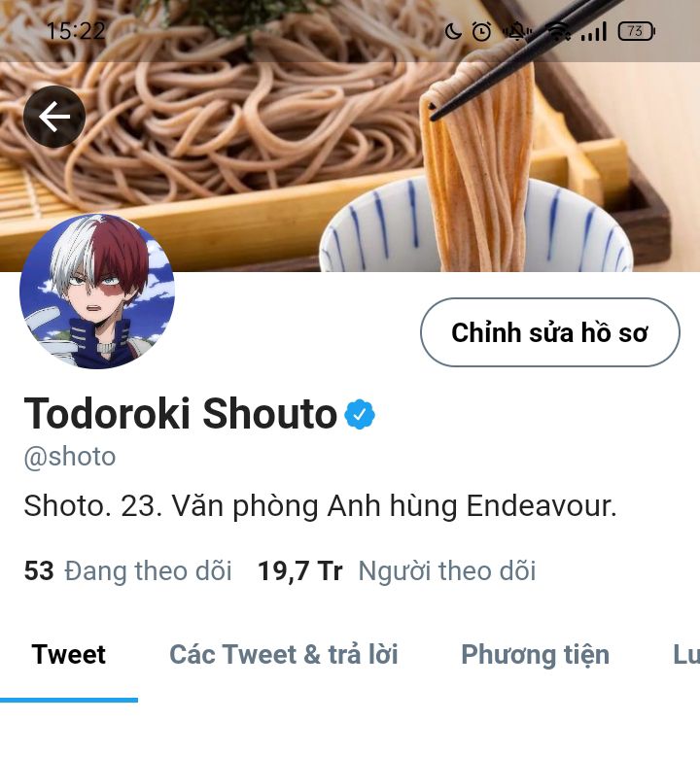Tap the Wi-Fi signal status icon
Viewport: 700px width, 757px height.
558,32
